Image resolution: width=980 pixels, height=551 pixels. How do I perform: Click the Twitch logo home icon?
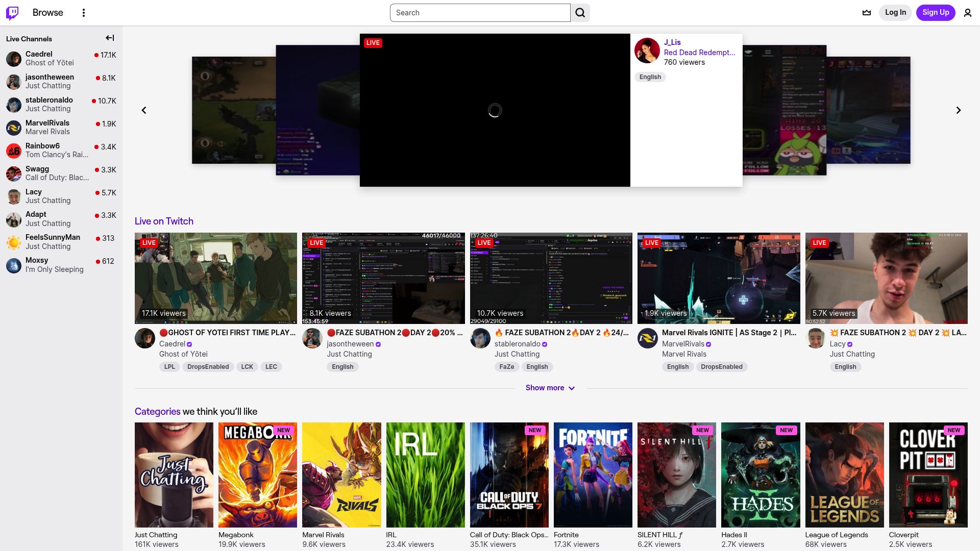pos(12,13)
